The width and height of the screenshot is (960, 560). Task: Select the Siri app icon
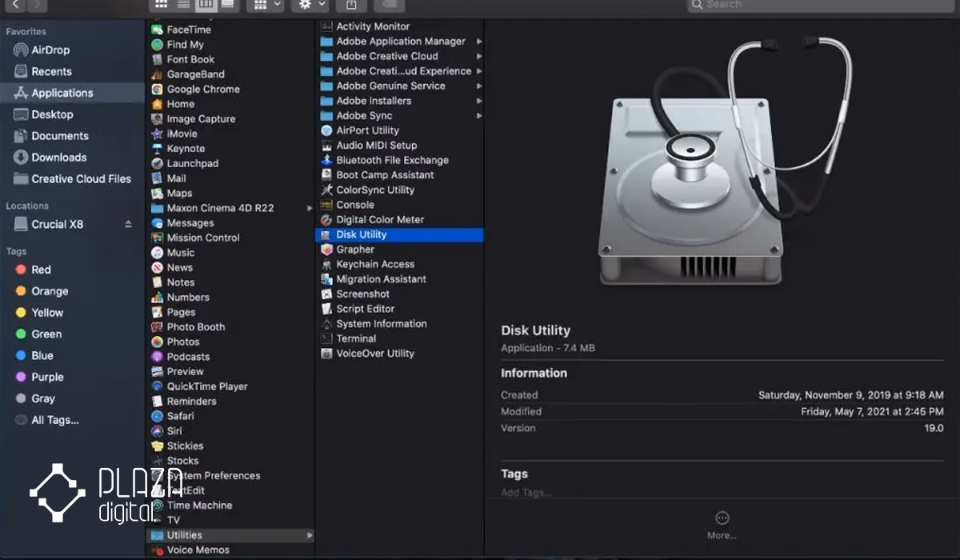(158, 431)
